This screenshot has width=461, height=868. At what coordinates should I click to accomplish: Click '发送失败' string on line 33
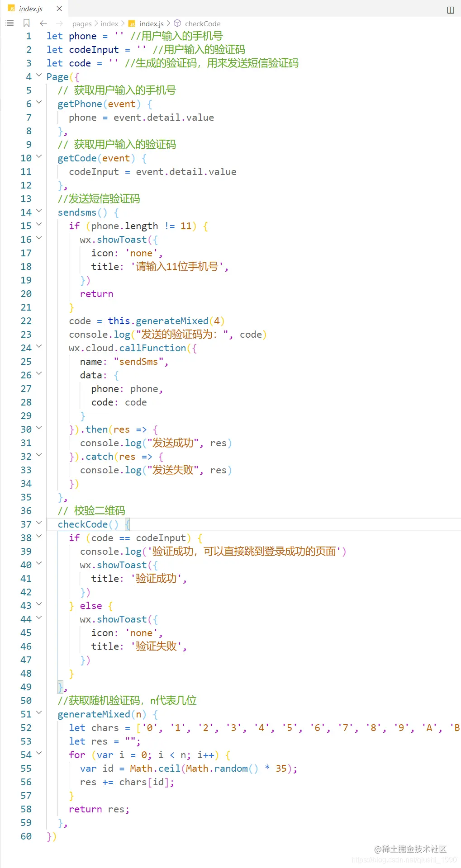coord(173,470)
